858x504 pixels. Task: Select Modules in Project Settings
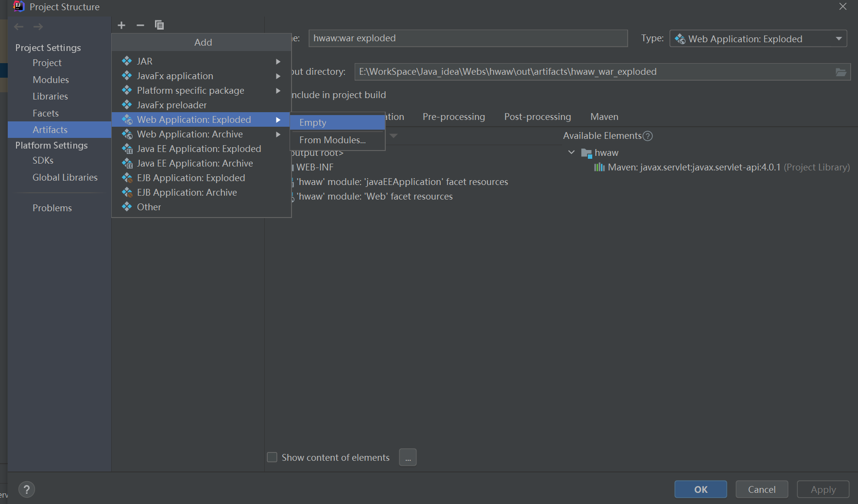[51, 80]
